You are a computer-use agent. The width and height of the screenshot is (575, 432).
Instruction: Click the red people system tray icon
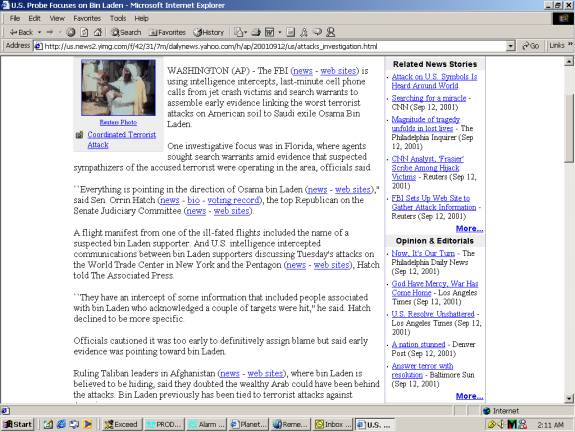coord(522,424)
